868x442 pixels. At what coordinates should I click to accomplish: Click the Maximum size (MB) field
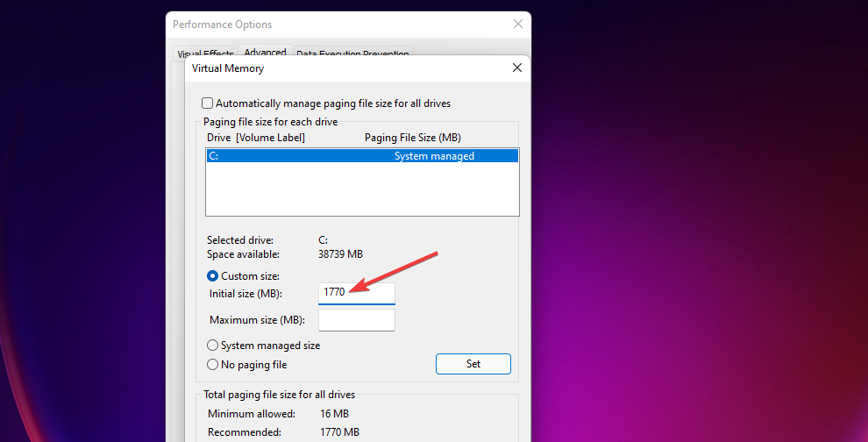click(357, 320)
